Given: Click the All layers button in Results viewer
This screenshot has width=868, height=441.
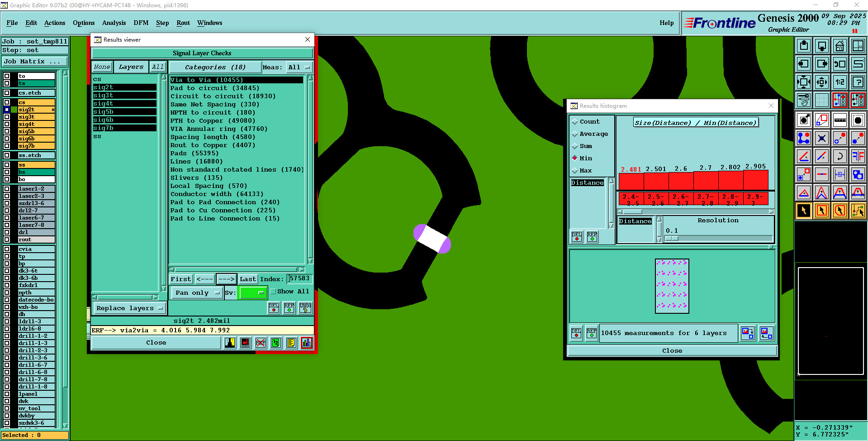Looking at the screenshot, I should click(x=158, y=67).
